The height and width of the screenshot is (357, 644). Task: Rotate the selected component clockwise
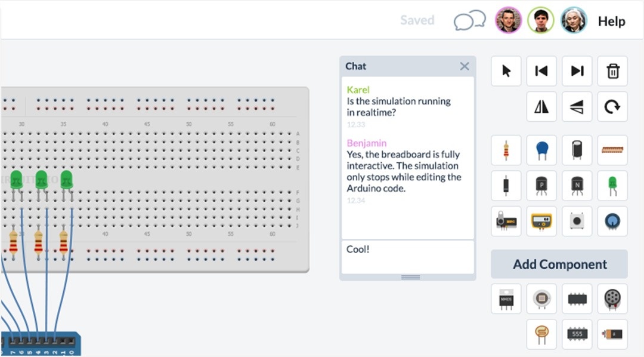612,107
